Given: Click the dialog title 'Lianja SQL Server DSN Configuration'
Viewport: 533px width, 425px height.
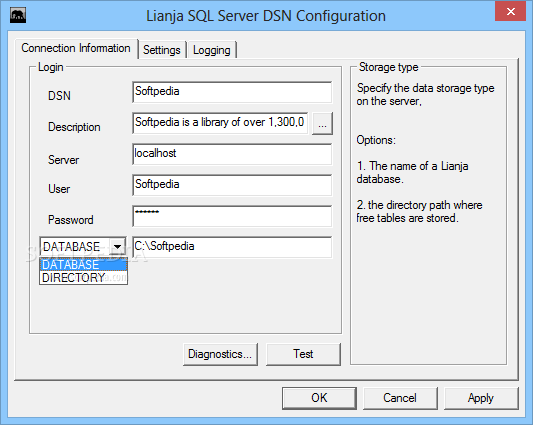Looking at the screenshot, I should point(266,16).
